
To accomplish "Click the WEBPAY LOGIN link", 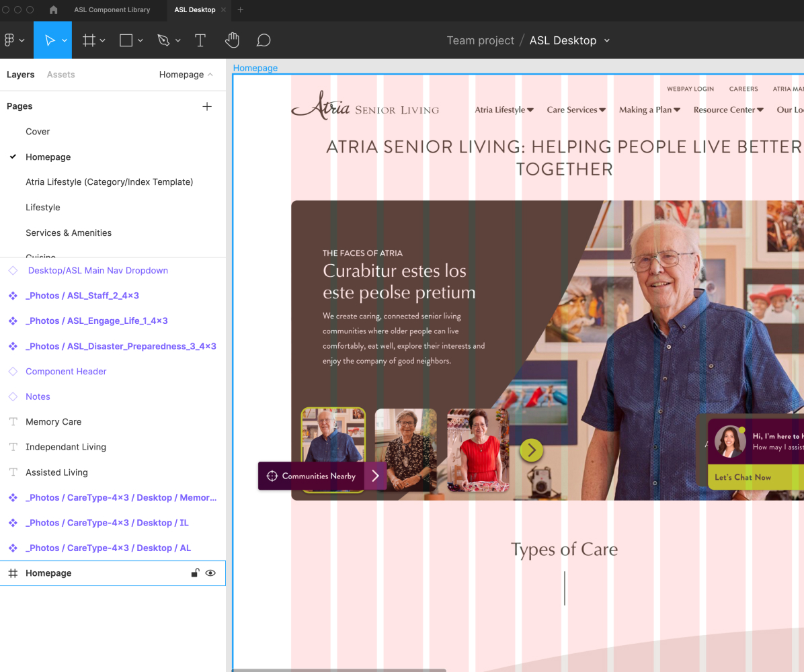I will click(690, 89).
